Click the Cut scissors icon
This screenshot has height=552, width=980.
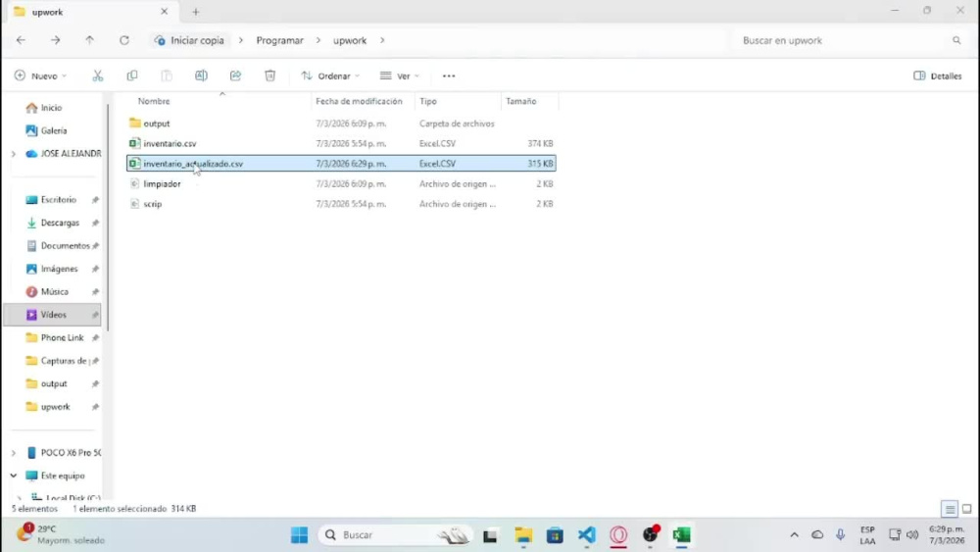(x=97, y=75)
